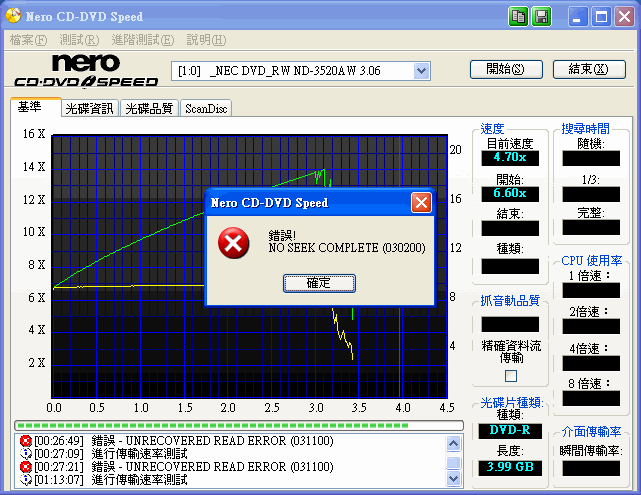Click the info icon at log entry 00:27:09
This screenshot has height=495, width=641.
pos(26,454)
